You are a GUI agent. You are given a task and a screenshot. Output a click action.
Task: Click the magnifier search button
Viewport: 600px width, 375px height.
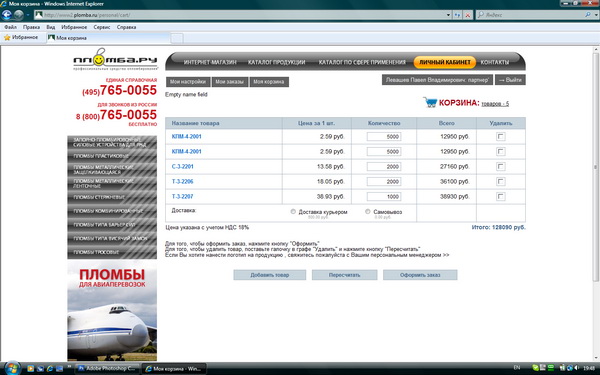coord(588,15)
